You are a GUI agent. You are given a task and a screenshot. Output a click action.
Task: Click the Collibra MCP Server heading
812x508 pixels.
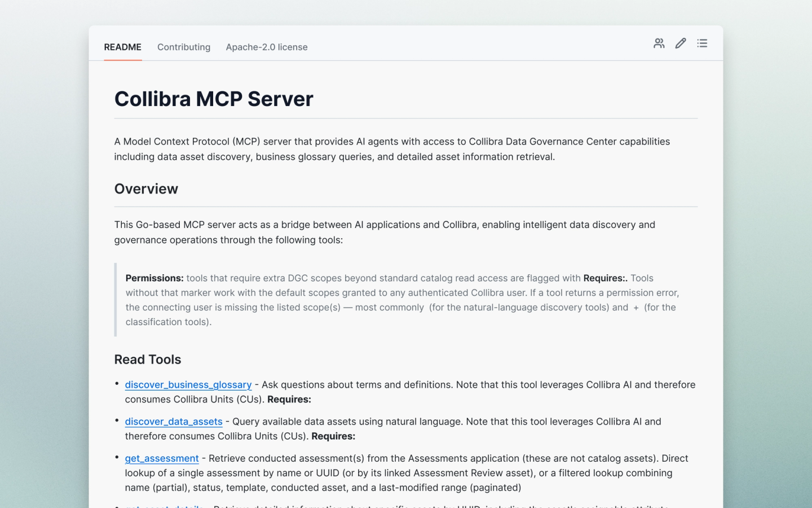coord(214,99)
